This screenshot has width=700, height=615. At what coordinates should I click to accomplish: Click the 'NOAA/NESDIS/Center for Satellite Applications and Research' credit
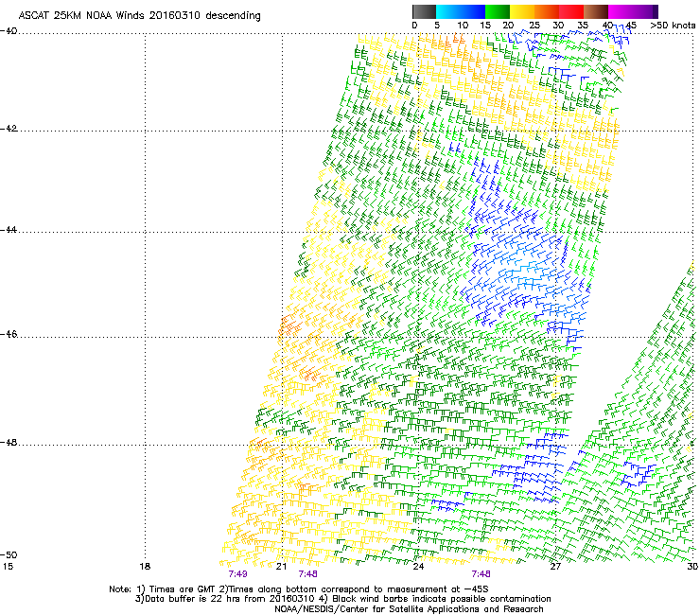click(x=409, y=609)
